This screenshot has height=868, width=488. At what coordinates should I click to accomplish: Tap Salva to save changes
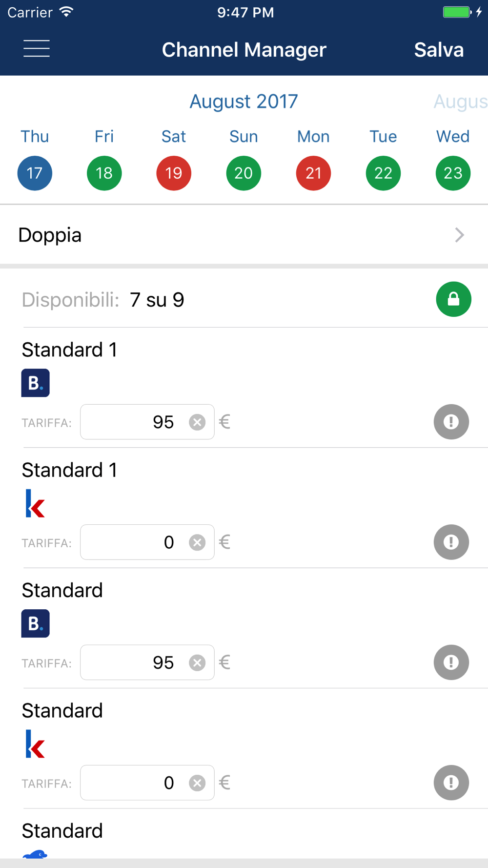click(439, 50)
